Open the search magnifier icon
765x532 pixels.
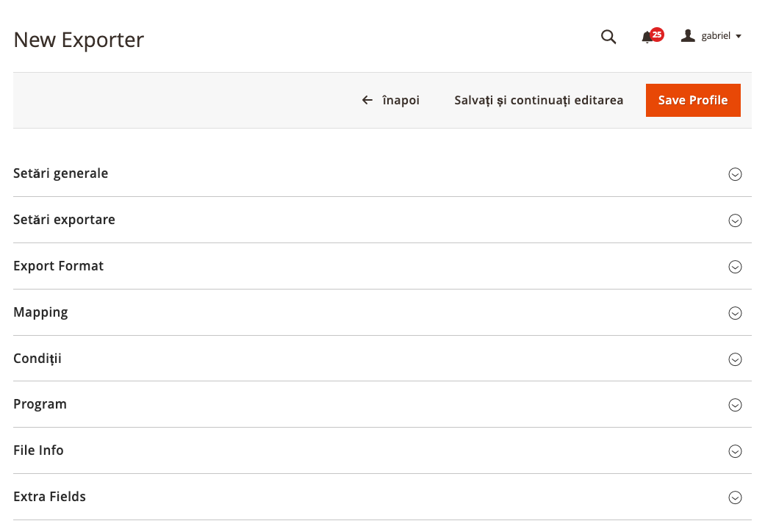[x=608, y=37]
